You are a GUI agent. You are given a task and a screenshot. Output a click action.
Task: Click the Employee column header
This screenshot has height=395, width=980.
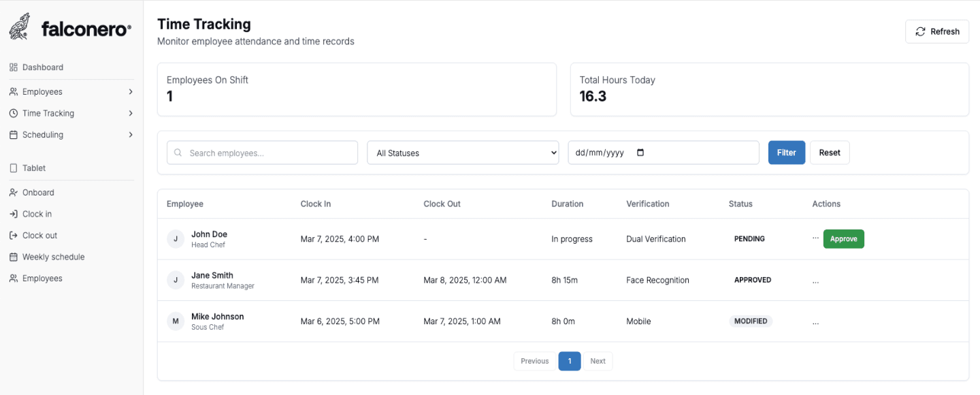point(185,204)
